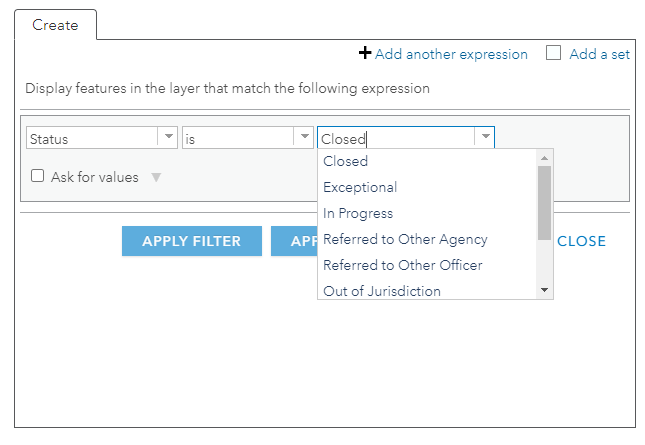Enable the Add a set checkbox
Image resolution: width=645 pixels, height=445 pixels.
[x=553, y=54]
